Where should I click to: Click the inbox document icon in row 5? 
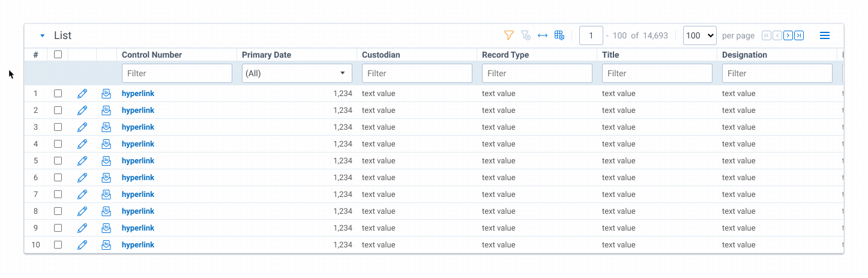tap(106, 161)
